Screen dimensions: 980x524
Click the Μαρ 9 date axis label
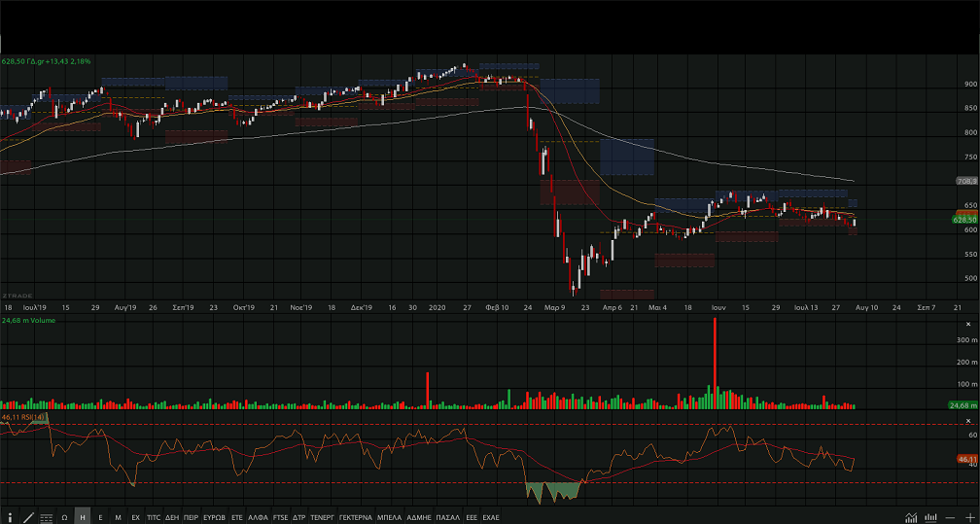[x=555, y=307]
